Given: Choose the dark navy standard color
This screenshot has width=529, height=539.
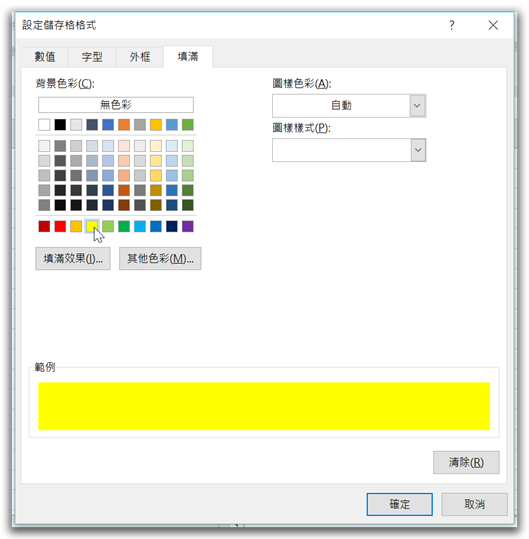Looking at the screenshot, I should 172,226.
